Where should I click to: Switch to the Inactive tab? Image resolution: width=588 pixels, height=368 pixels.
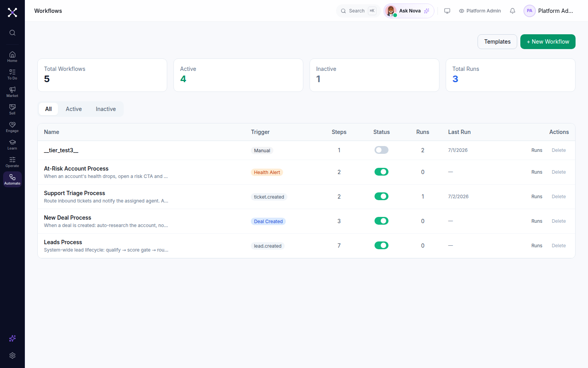(106, 109)
